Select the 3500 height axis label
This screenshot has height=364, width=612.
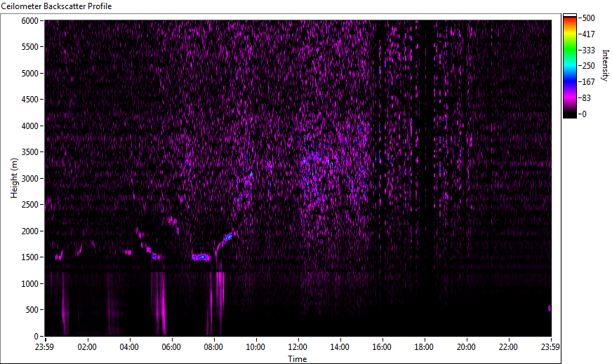coord(29,153)
